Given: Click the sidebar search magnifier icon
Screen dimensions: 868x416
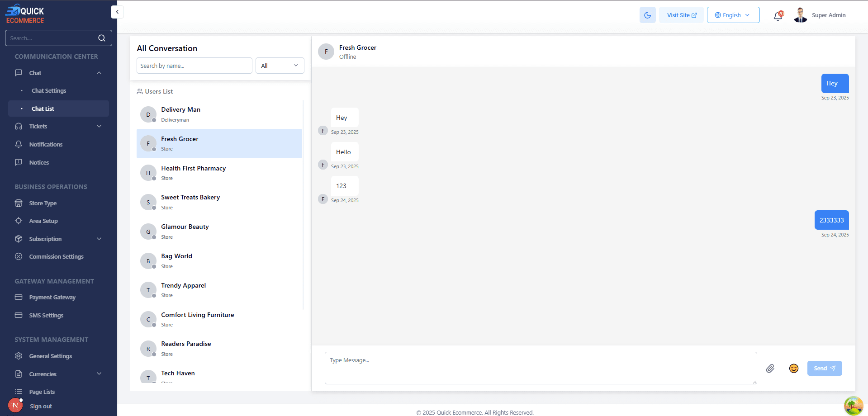Looking at the screenshot, I should tap(102, 38).
